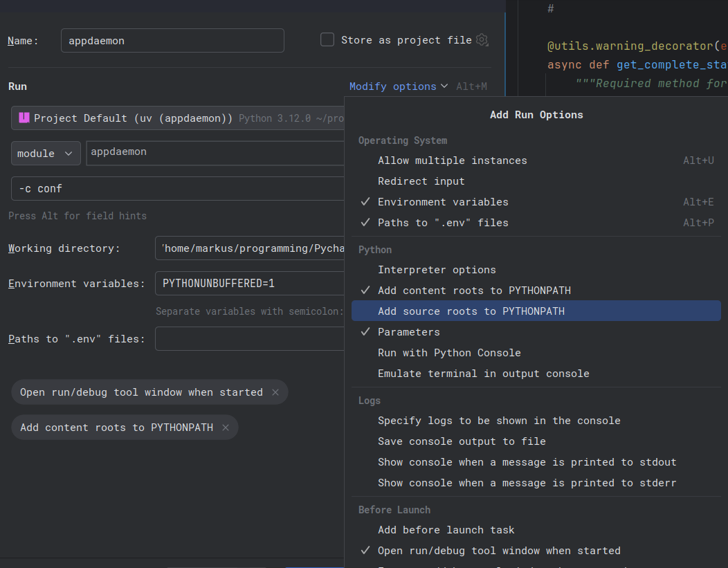
Task: Click the purple interpreter icon for Project Default
Action: point(24,118)
